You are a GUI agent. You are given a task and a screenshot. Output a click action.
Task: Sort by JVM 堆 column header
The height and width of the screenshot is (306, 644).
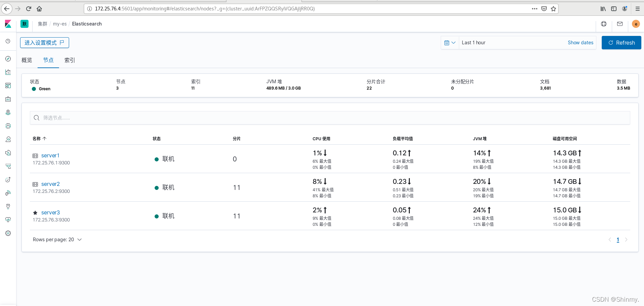point(480,139)
